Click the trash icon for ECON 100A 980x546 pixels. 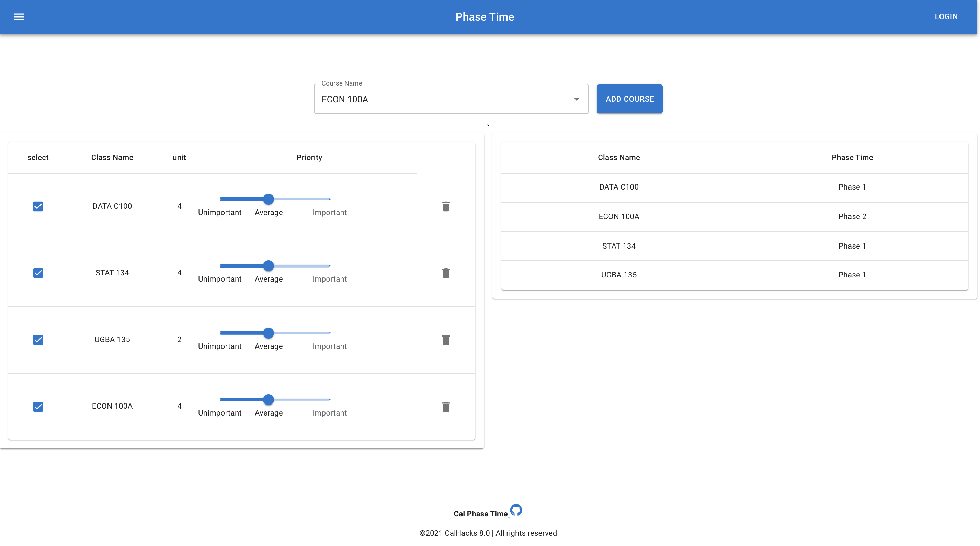click(446, 407)
